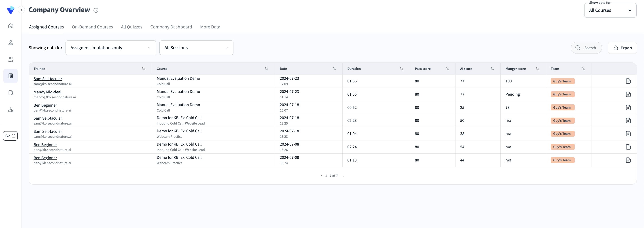Click the Export button
The image size is (644, 228).
(622, 48)
